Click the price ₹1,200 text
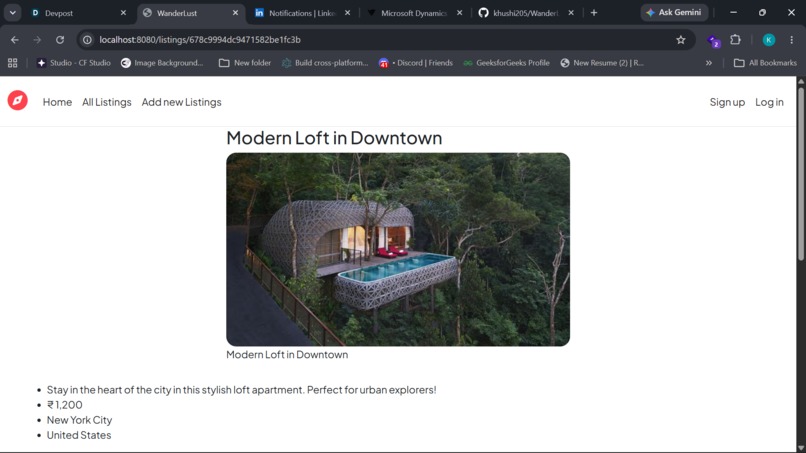 pos(65,405)
